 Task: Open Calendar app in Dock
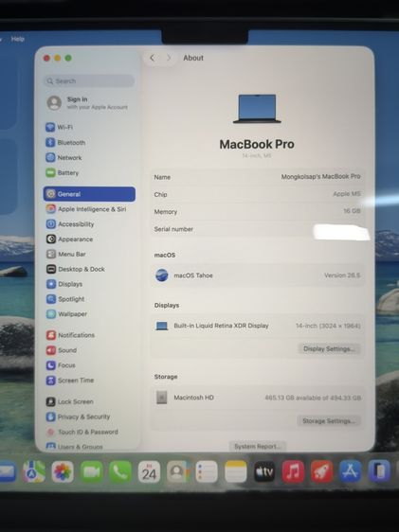click(x=149, y=471)
